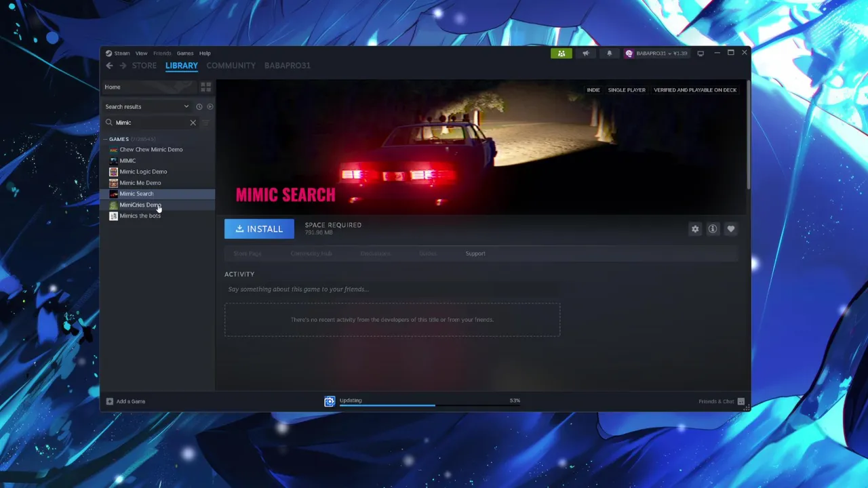Add game to favorites heart icon

point(731,229)
